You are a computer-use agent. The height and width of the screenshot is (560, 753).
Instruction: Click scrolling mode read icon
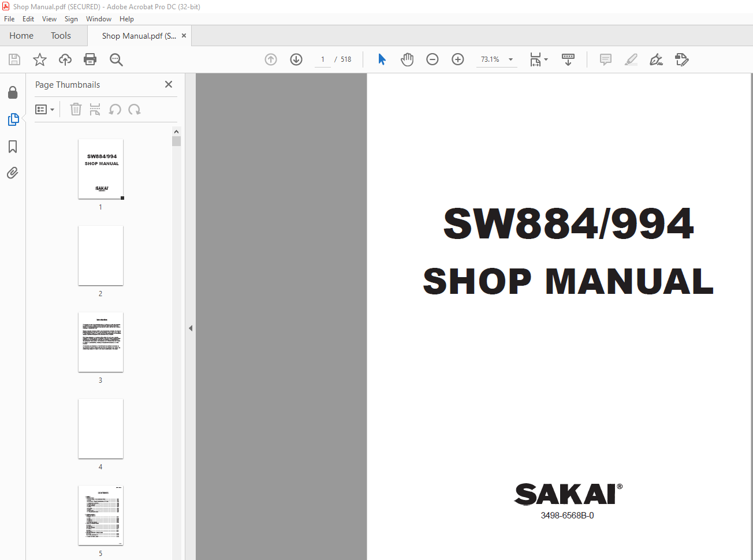(x=568, y=59)
